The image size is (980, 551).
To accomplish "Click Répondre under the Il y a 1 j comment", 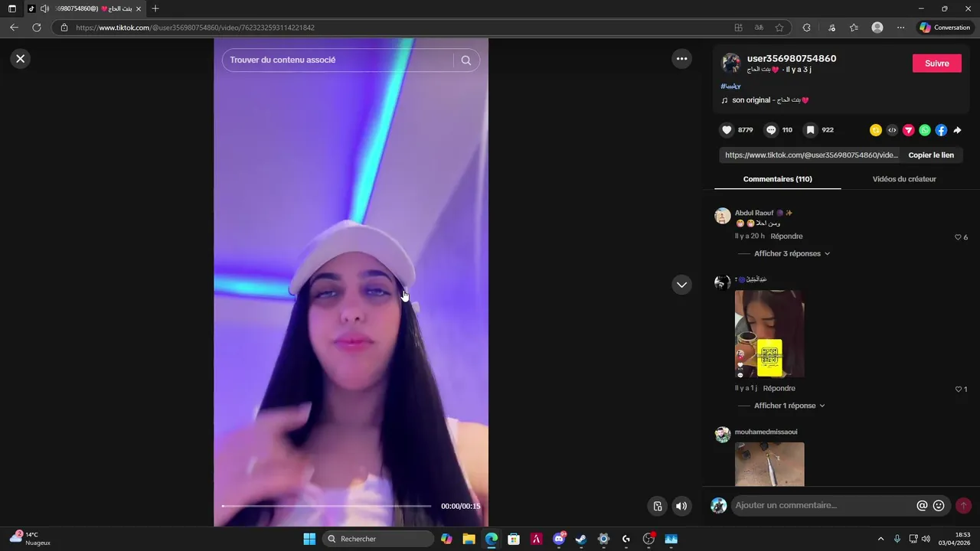I will (779, 388).
